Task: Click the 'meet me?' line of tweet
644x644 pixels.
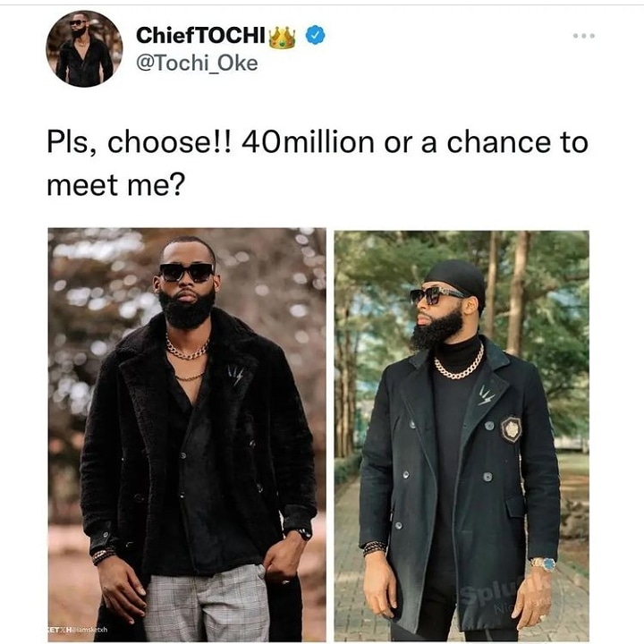Action: [116, 185]
